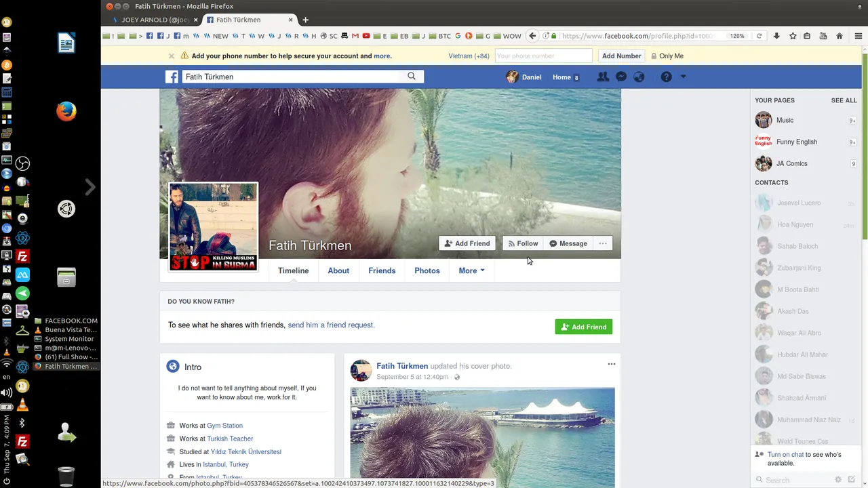This screenshot has height=488, width=868.
Task: Select FACEBOOK.COM in the window list
Action: [65, 321]
